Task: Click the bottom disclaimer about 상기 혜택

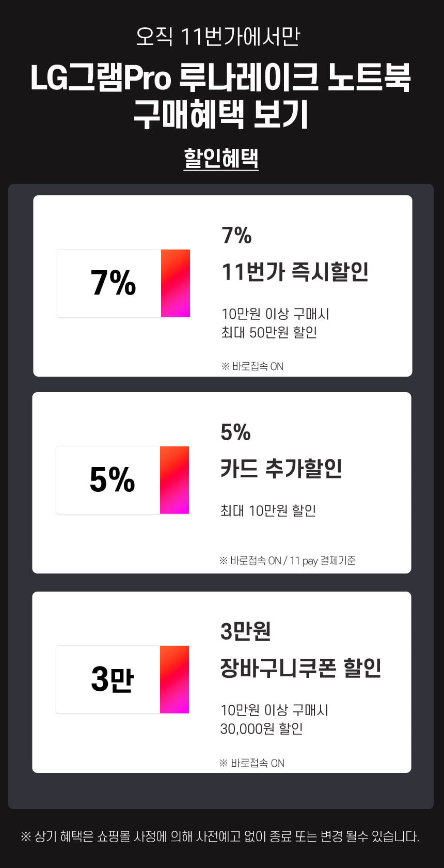Action: [220, 836]
